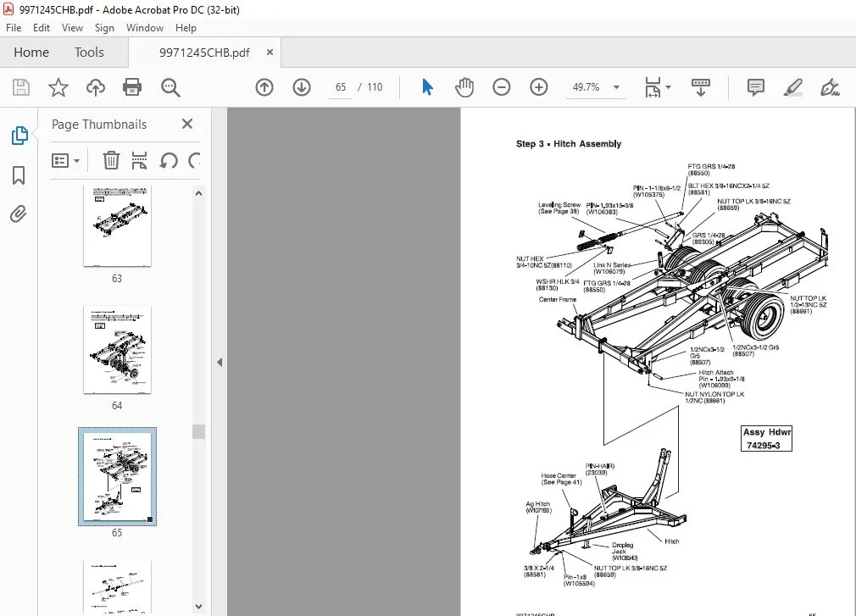
Task: Print the document with printer icon
Action: click(132, 87)
